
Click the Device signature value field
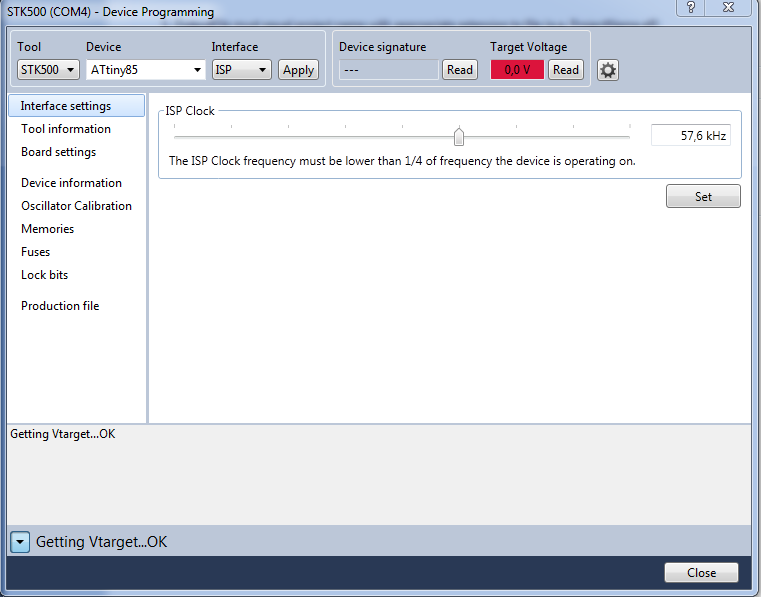coord(389,70)
